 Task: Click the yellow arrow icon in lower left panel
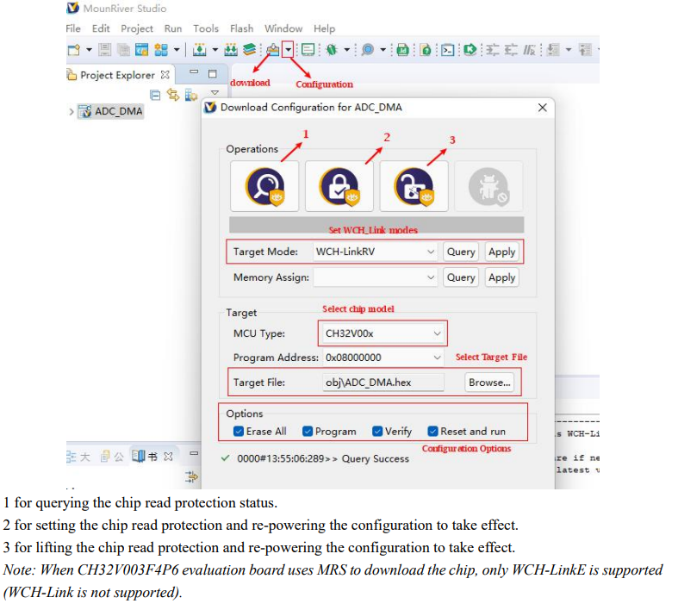[190, 476]
